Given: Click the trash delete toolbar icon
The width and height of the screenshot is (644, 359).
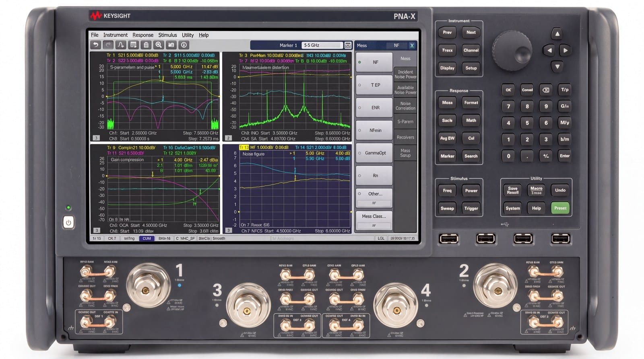Looking at the screenshot, I should pyautogui.click(x=146, y=45).
